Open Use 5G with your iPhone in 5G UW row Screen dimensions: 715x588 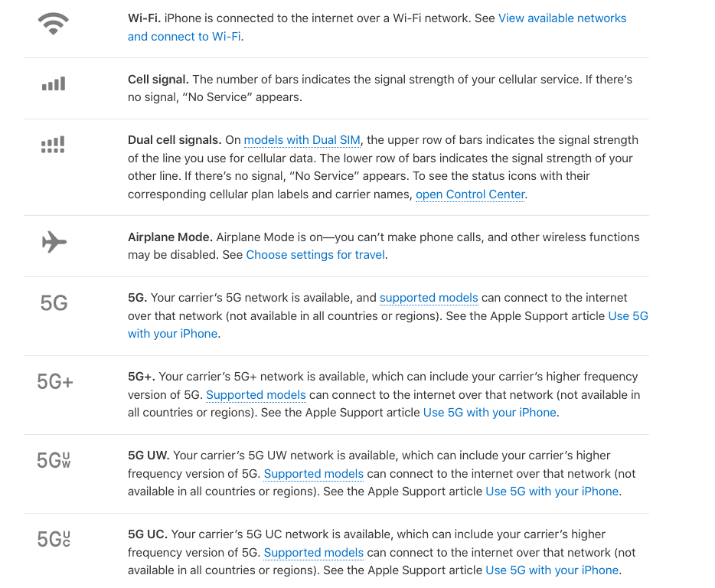pyautogui.click(x=552, y=492)
